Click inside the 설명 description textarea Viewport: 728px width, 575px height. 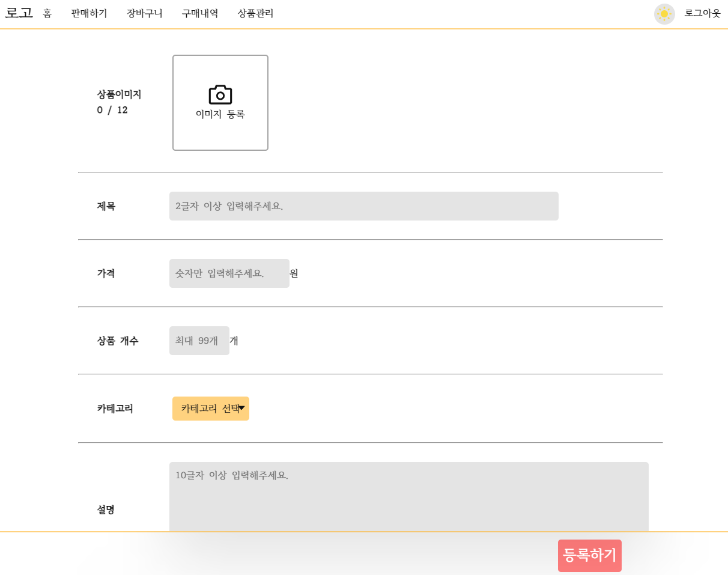408,493
